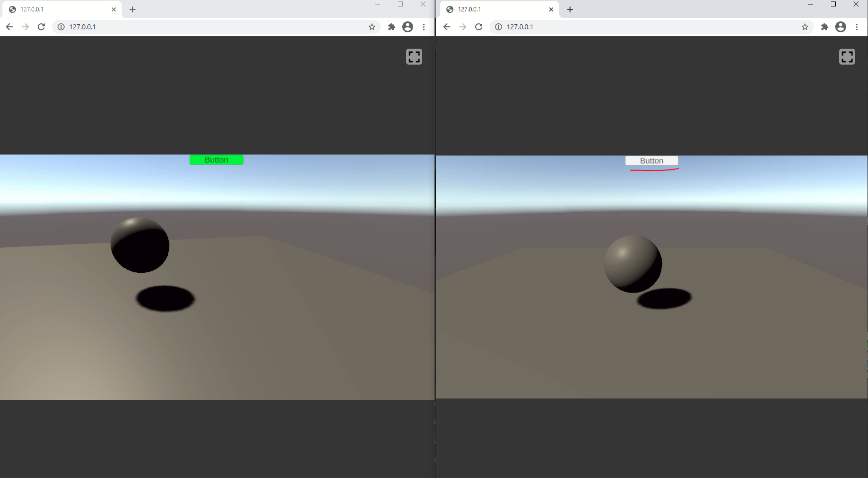Click the profile avatar in the right browser

coord(841,27)
